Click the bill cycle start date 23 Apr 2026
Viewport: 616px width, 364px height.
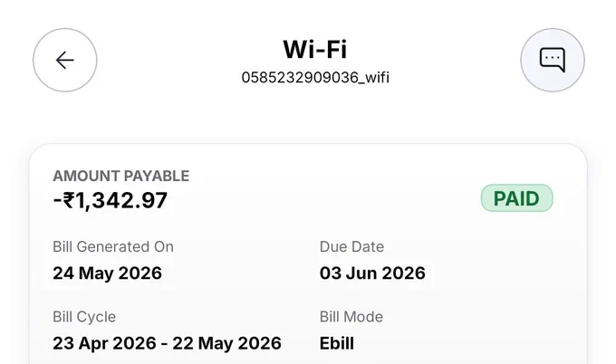[104, 343]
